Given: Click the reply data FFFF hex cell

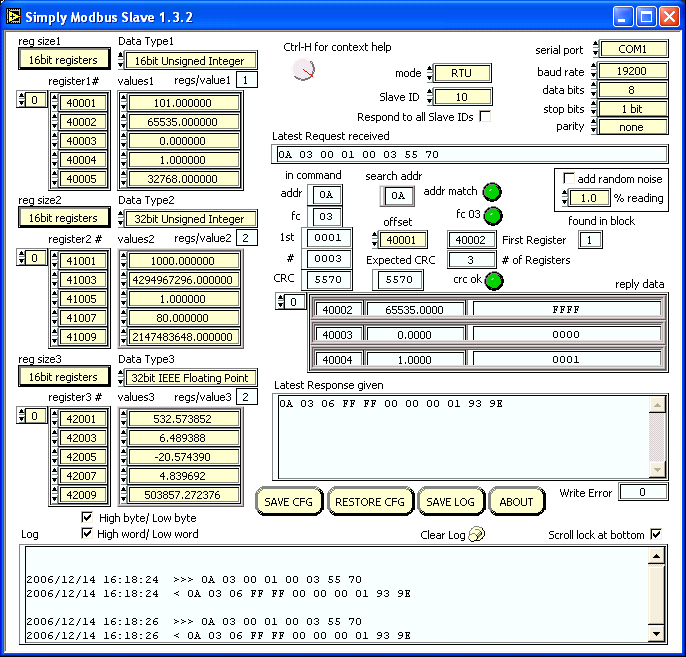Looking at the screenshot, I should click(567, 309).
